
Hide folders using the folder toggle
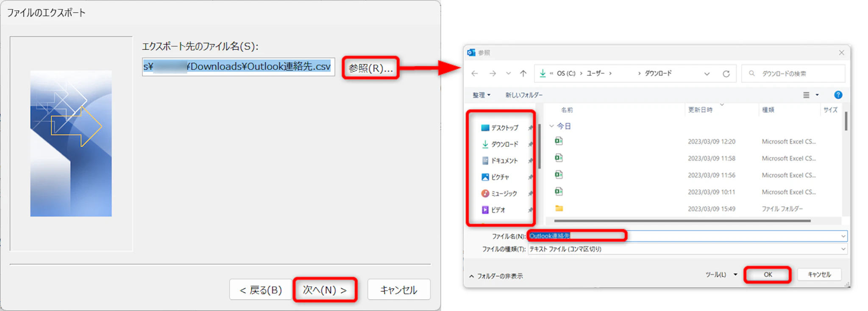(x=496, y=276)
